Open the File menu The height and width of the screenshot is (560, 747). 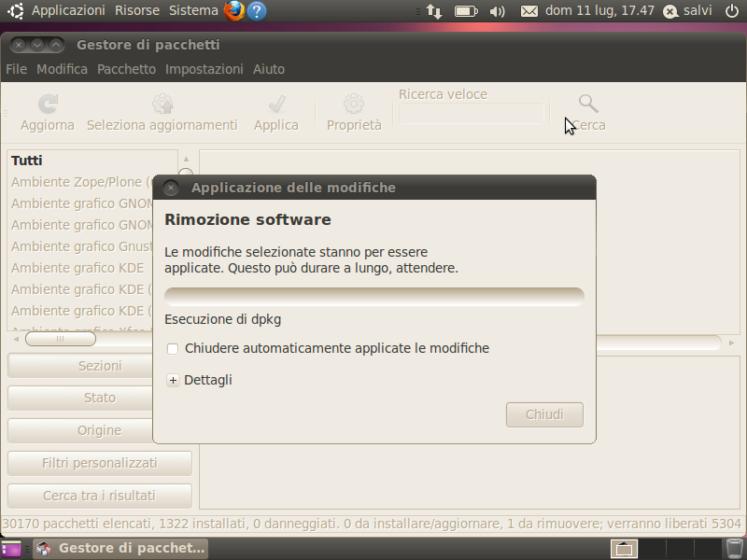[16, 69]
